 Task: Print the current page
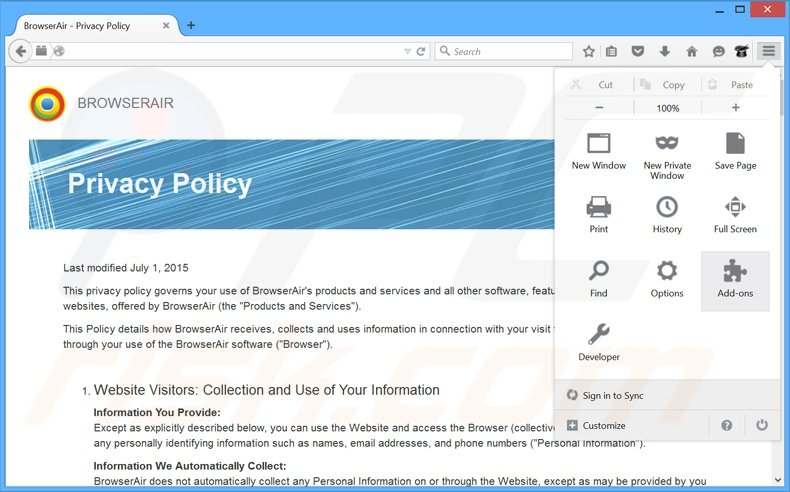[x=599, y=216]
